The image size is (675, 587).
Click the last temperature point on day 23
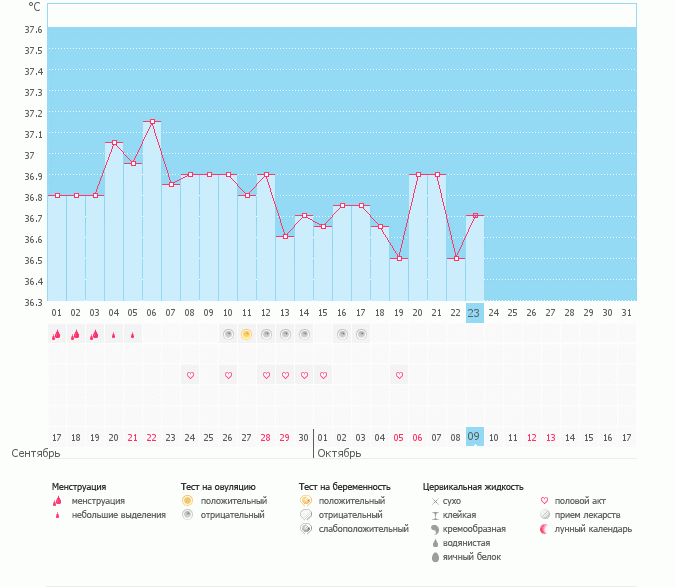[x=475, y=216]
